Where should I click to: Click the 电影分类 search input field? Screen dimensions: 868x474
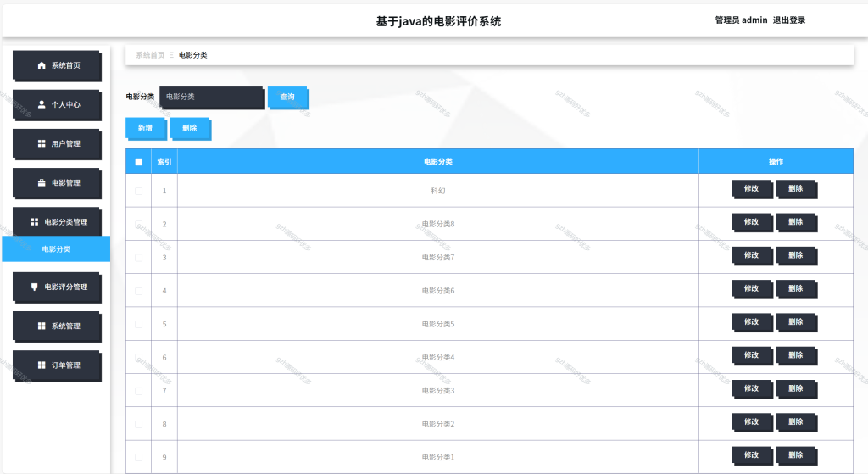212,98
